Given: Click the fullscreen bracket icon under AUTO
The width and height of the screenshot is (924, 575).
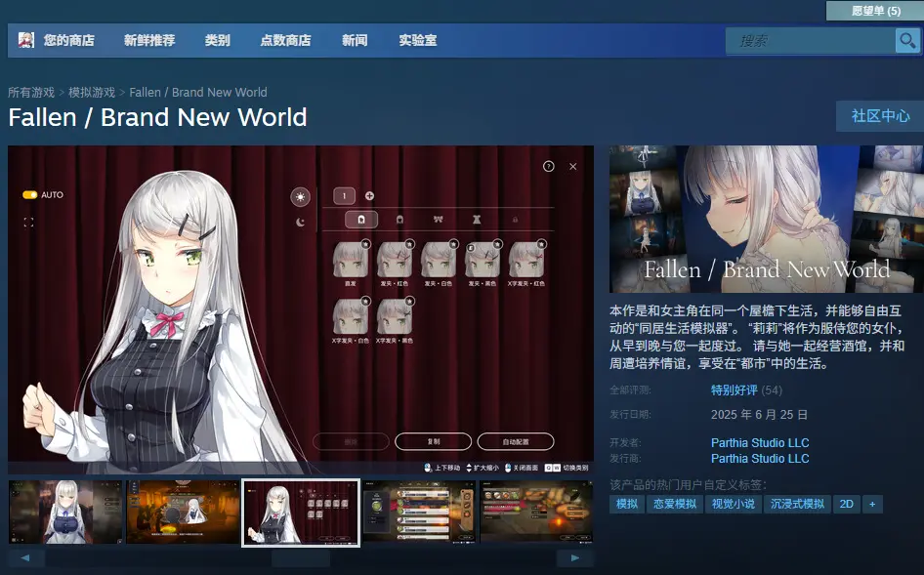Looking at the screenshot, I should pos(28,223).
